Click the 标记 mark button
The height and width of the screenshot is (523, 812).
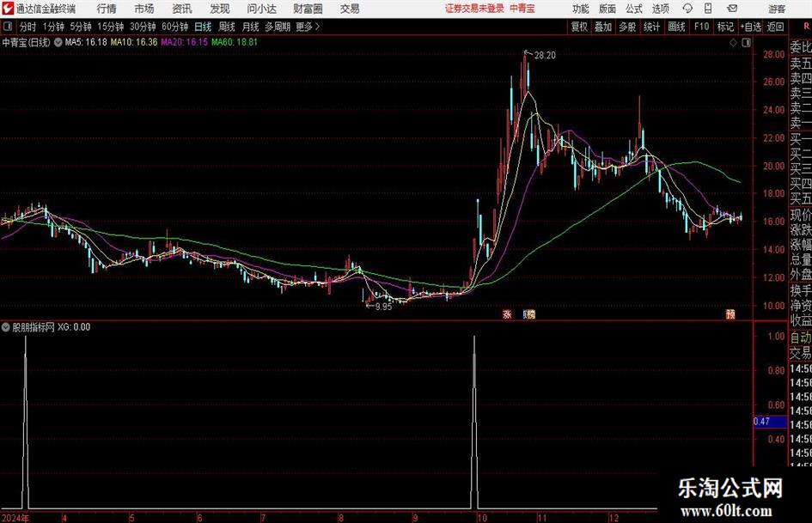pos(725,27)
